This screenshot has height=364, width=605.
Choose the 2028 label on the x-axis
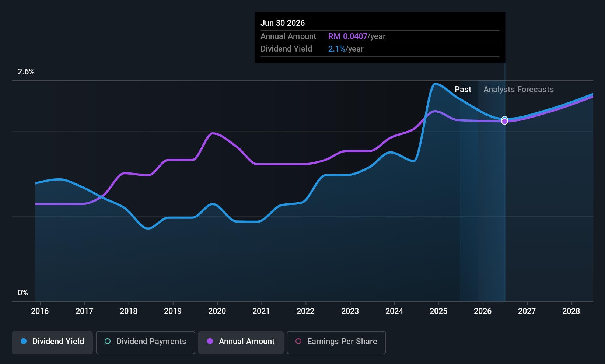[x=571, y=311]
